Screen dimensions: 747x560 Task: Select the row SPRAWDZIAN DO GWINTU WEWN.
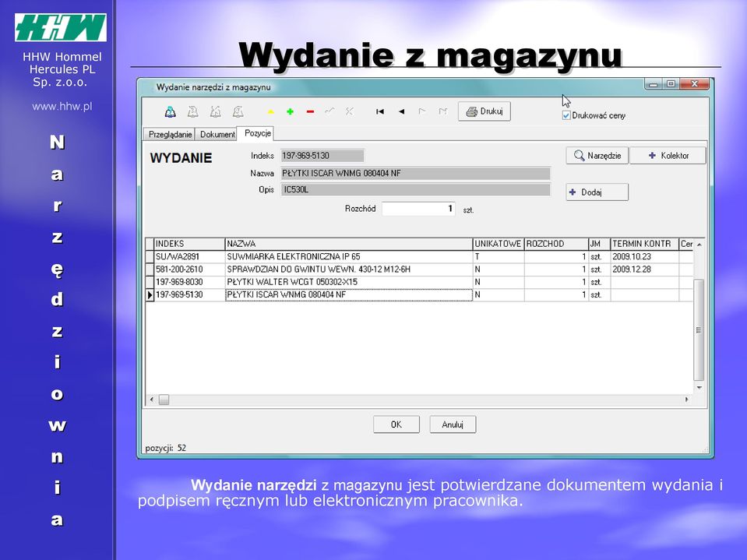(419, 269)
